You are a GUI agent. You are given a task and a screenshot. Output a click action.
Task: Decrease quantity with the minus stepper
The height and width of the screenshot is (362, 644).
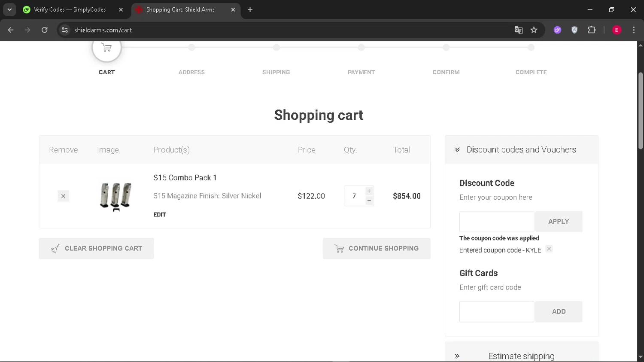369,201
